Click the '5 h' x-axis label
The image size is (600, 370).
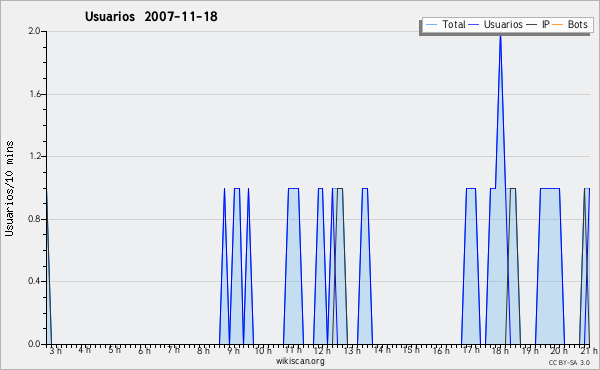114,350
